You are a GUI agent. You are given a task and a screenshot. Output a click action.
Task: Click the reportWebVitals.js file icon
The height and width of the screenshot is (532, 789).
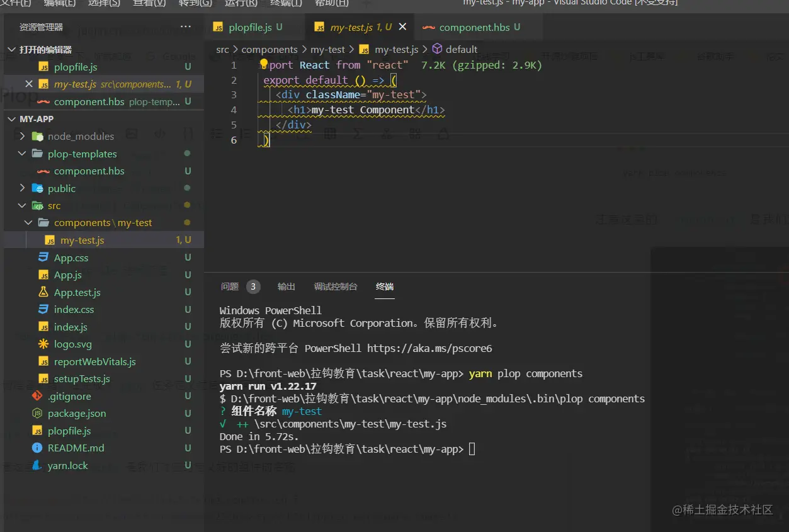43,361
